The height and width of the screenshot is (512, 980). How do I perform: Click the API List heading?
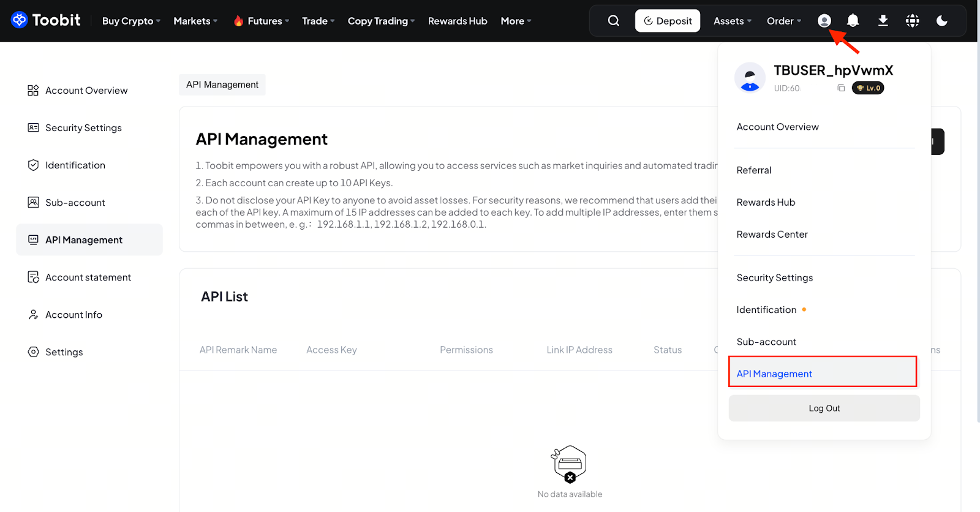pos(224,297)
